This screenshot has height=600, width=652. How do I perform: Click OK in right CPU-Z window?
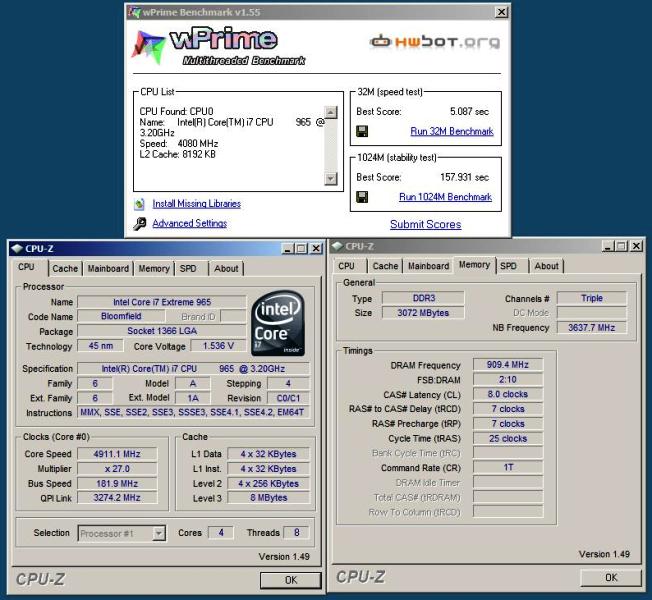pyautogui.click(x=611, y=578)
